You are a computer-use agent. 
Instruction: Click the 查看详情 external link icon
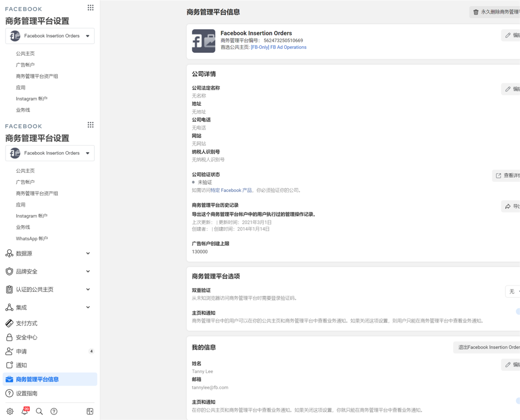point(498,176)
